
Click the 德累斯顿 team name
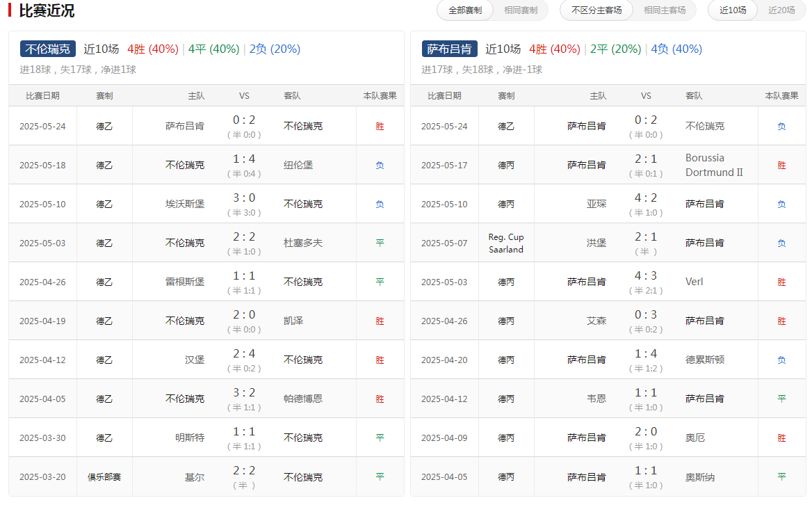coord(706,360)
